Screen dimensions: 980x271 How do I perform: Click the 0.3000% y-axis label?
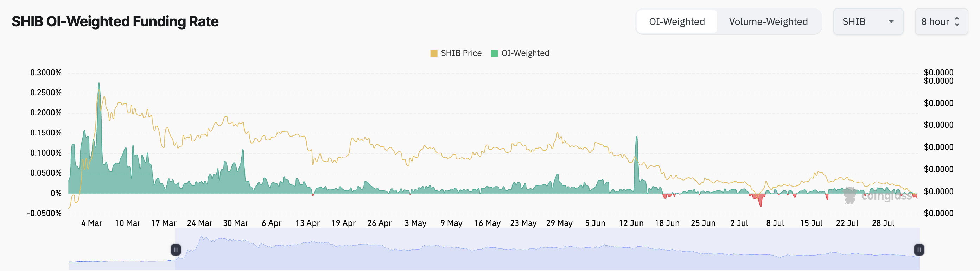tap(46, 72)
